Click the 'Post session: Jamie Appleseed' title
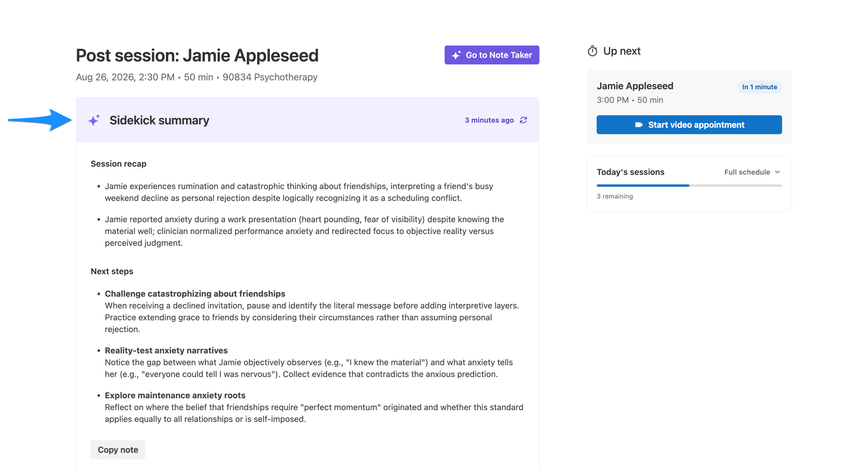The width and height of the screenshot is (868, 471). (197, 55)
